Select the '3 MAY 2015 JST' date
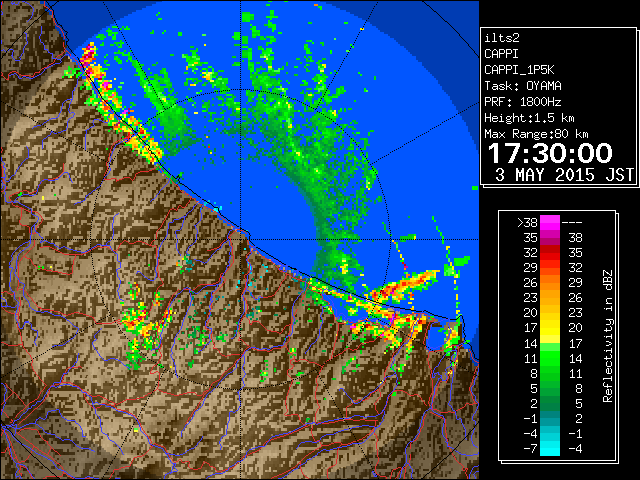 click(x=564, y=175)
